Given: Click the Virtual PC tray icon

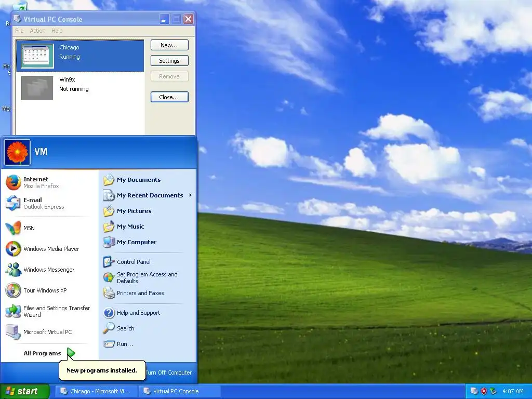Looking at the screenshot, I should [474, 391].
